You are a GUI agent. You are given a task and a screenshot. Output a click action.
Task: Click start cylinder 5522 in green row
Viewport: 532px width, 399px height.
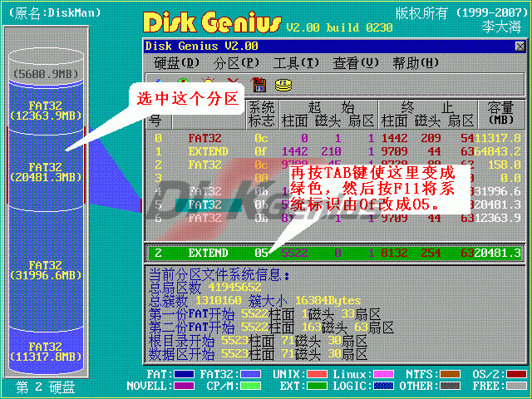[x=294, y=253]
